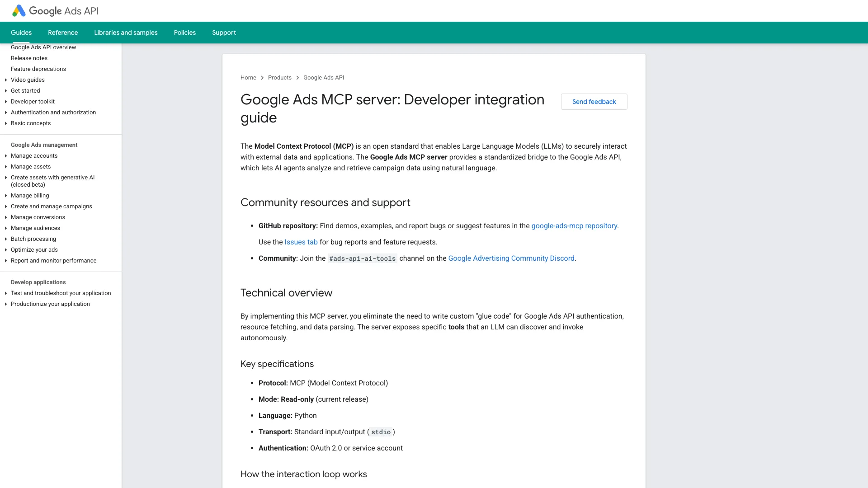
Task: Expand the Video guides arrow
Action: pyautogui.click(x=6, y=80)
